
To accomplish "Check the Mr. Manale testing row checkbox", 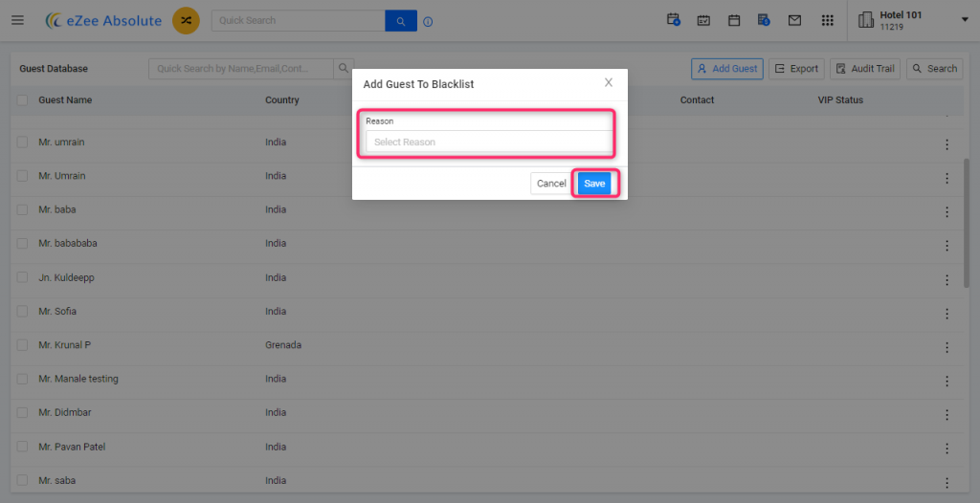I will tap(23, 379).
